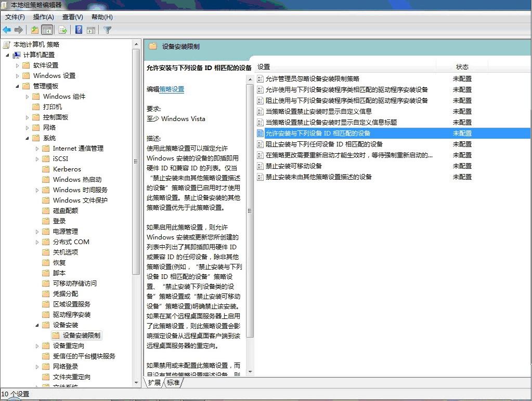Select the 禁止安装可移动设备 policy setting
532x401 pixels.
pos(294,166)
